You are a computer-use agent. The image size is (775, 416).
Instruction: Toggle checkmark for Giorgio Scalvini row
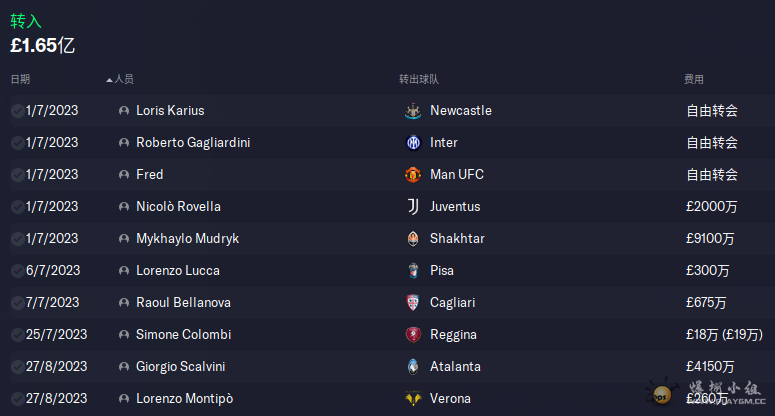pos(17,367)
